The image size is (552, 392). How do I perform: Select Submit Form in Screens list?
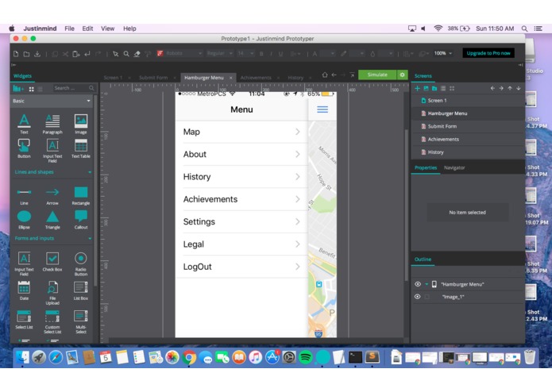coord(468,126)
